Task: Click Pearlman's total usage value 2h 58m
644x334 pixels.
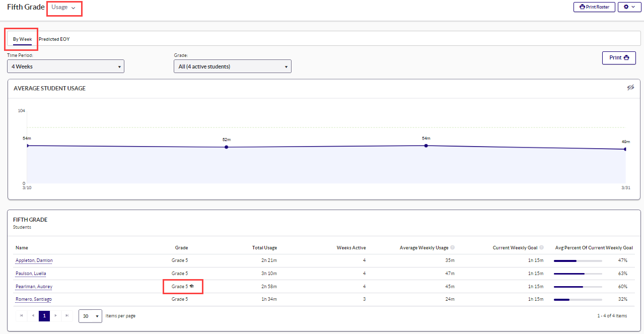Action: tap(269, 287)
